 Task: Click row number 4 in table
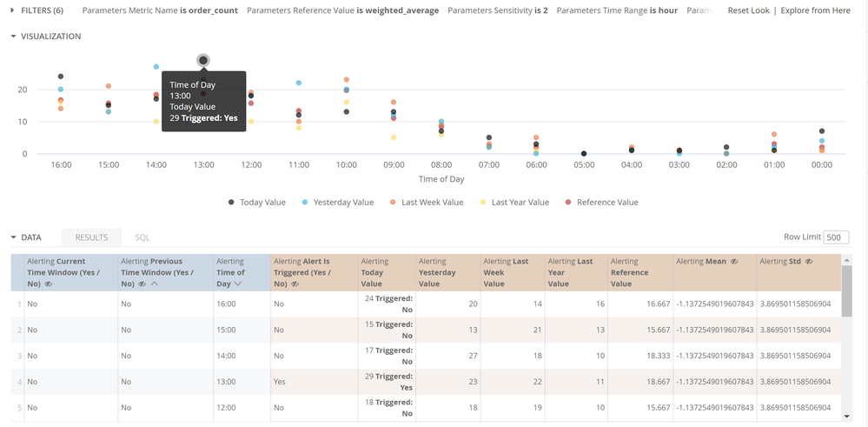click(x=19, y=382)
